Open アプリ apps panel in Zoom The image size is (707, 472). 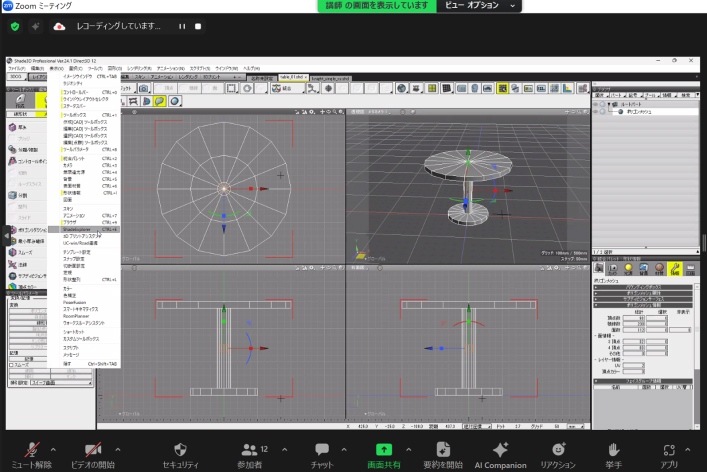coord(669,455)
